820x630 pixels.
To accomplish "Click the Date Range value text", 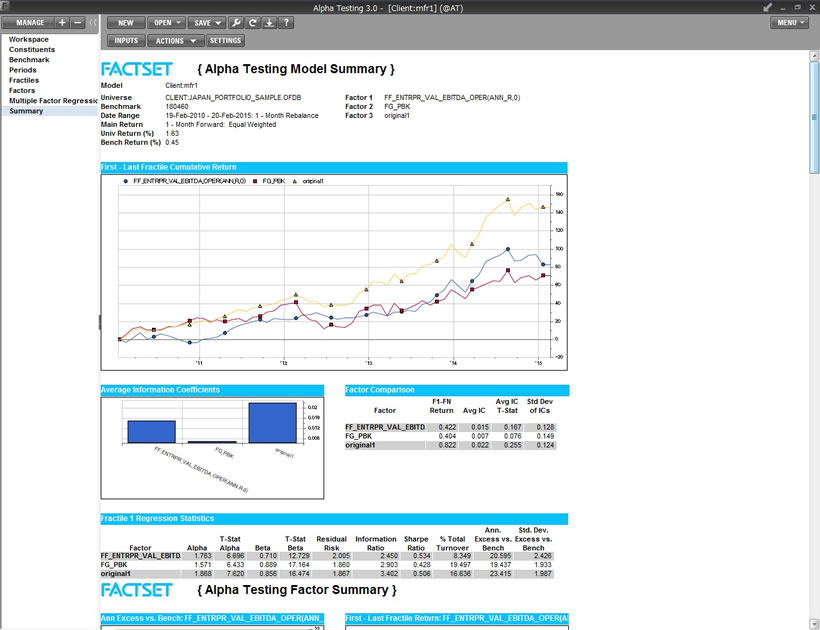I will coord(242,116).
